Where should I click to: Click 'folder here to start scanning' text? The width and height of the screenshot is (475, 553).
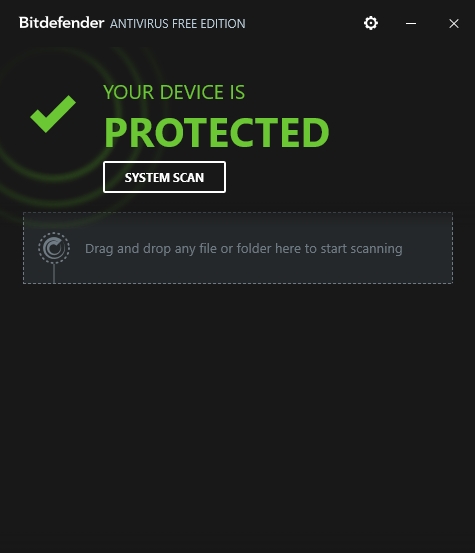(319, 249)
